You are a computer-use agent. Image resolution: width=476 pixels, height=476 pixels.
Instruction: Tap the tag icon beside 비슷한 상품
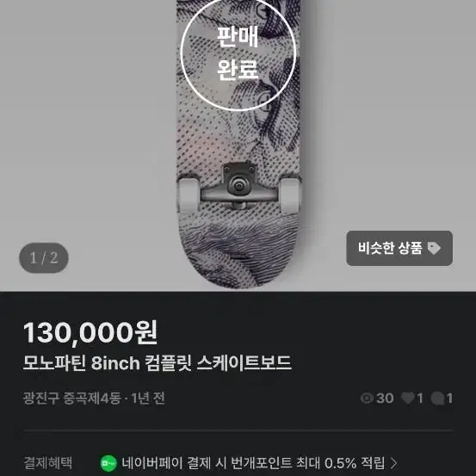point(434,248)
